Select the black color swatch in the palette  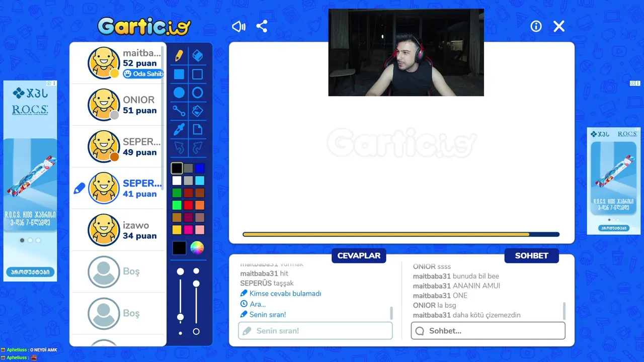pyautogui.click(x=177, y=168)
